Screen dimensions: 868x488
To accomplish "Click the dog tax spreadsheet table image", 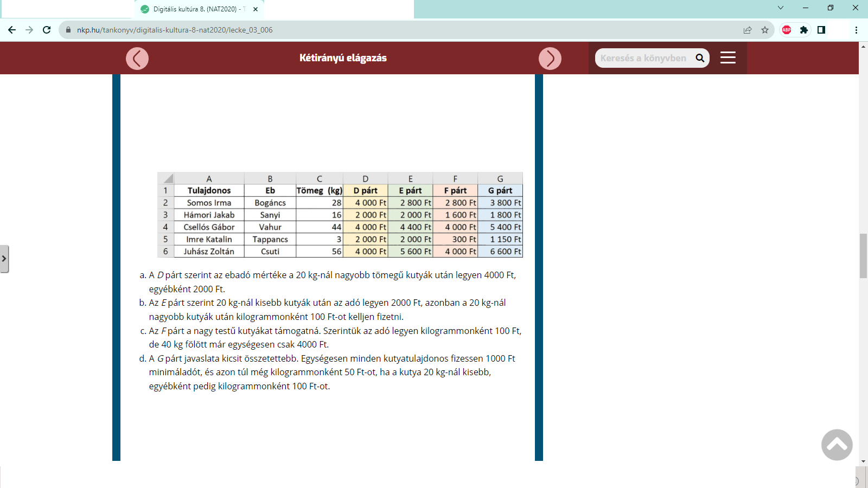I will click(340, 215).
